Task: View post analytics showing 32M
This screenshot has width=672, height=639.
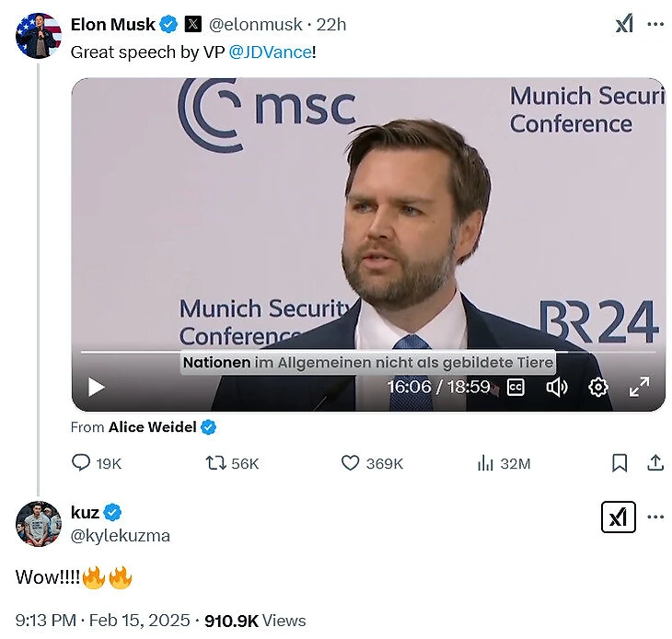Action: click(486, 463)
